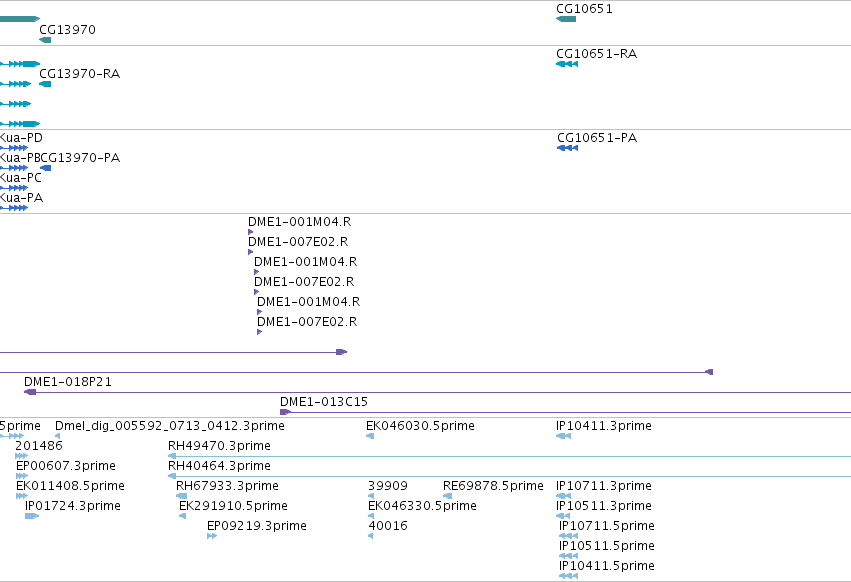Click arrowhead ending the long clone line near CG10651
Image resolution: width=851 pixels, height=582 pixels.
point(709,372)
